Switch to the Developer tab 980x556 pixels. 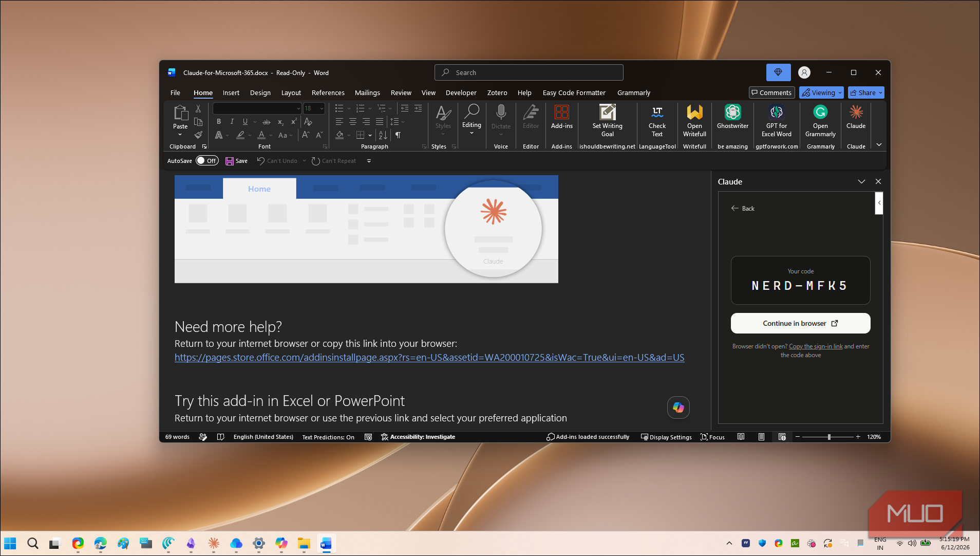tap(461, 92)
